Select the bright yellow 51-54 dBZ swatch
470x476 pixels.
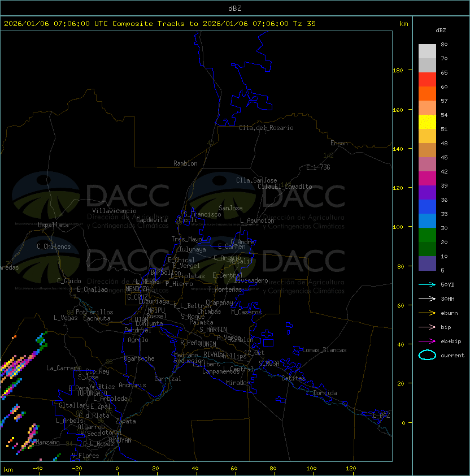427,122
